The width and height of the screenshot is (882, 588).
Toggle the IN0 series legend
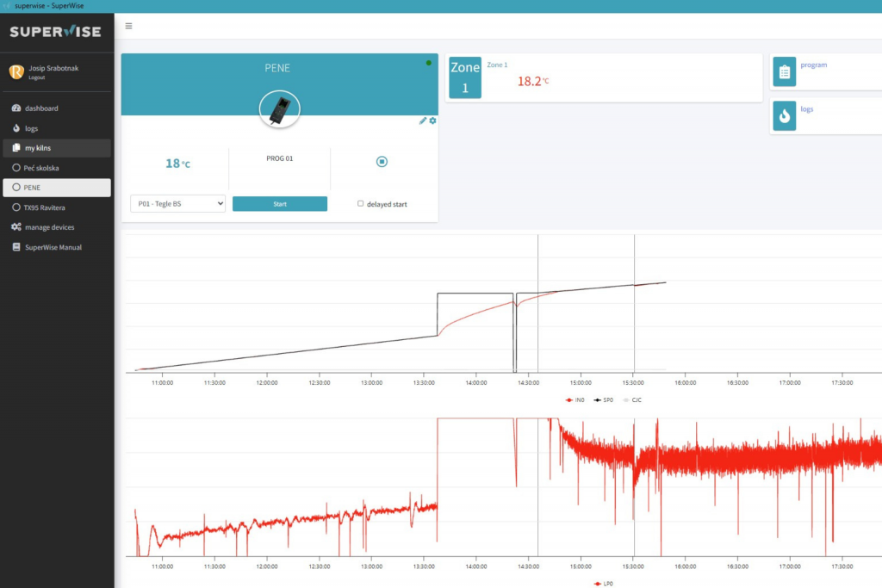[575, 400]
